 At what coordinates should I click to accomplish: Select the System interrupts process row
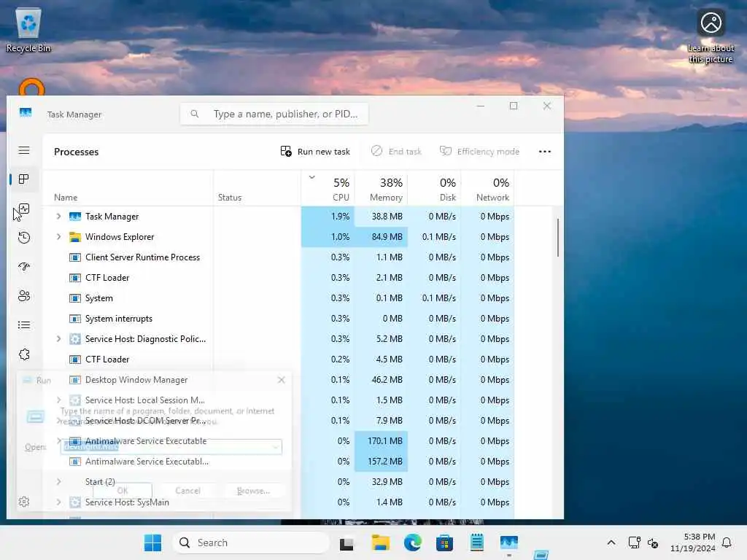coord(278,319)
